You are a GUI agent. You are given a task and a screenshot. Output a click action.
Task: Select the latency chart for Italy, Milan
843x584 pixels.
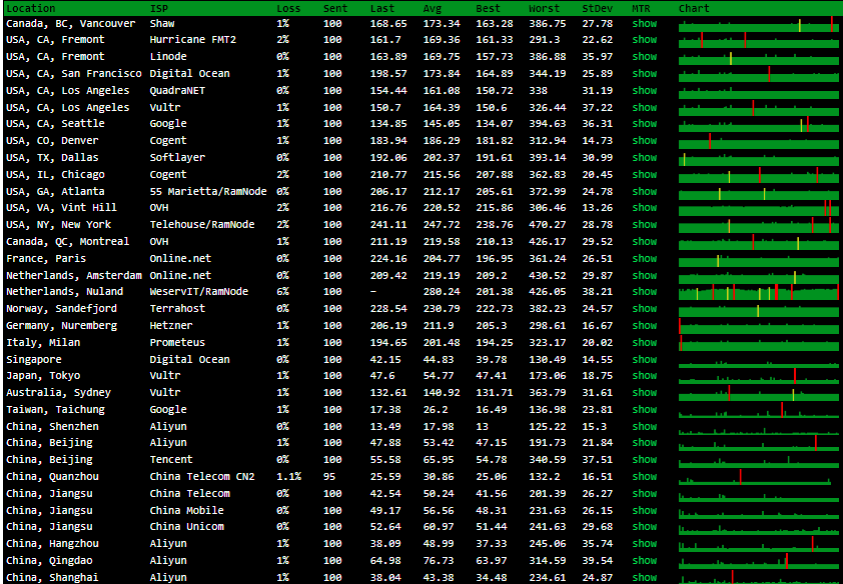759,343
